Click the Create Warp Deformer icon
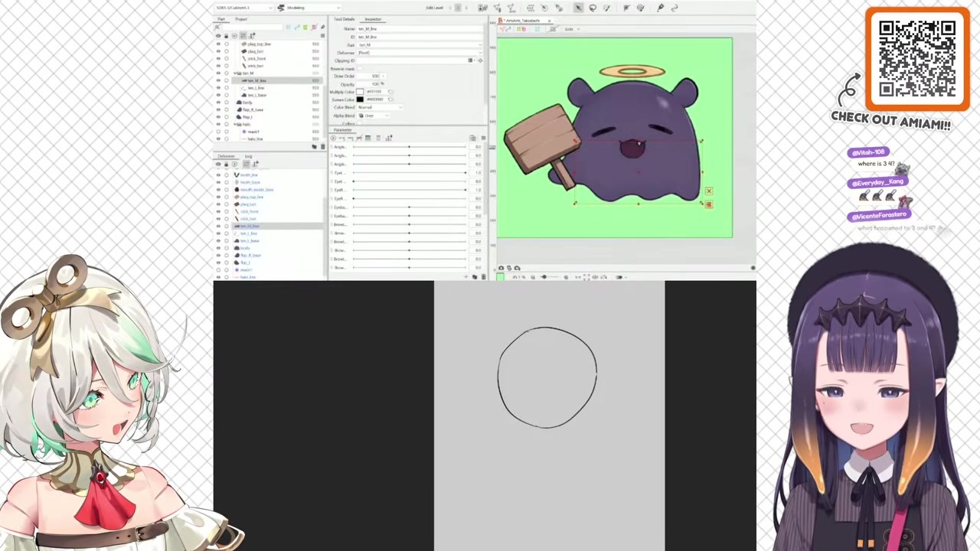 pyautogui.click(x=530, y=8)
